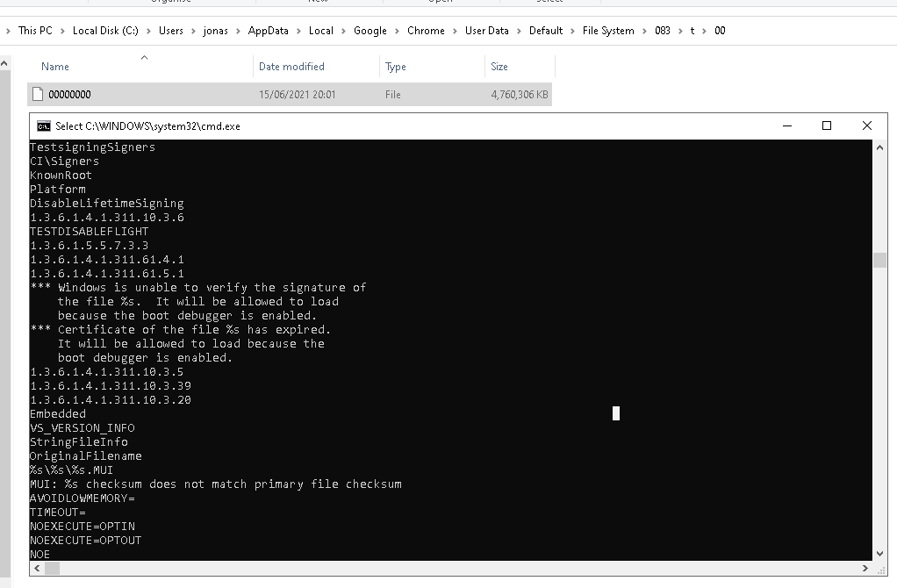Screen dimensions: 897x588
Task: Click the sort-direction arrow above Name
Action: coord(144,57)
